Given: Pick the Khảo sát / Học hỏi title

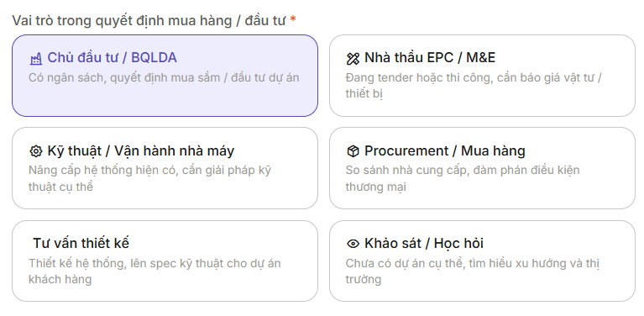Looking at the screenshot, I should click(x=424, y=243).
